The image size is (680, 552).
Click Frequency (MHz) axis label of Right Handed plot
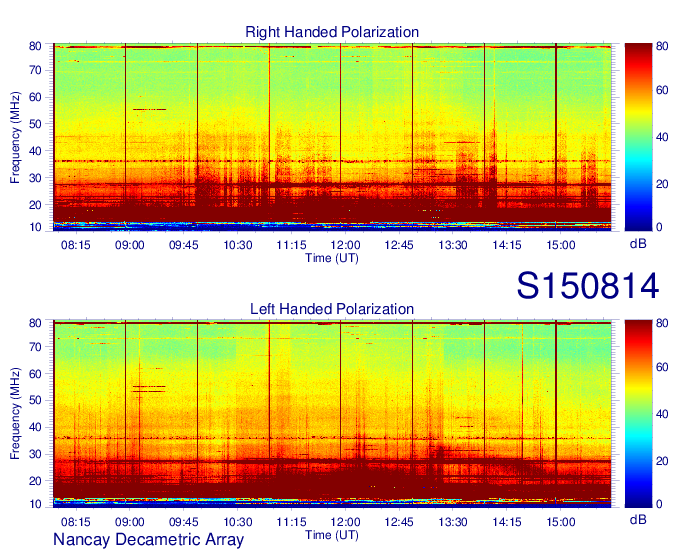(15, 137)
